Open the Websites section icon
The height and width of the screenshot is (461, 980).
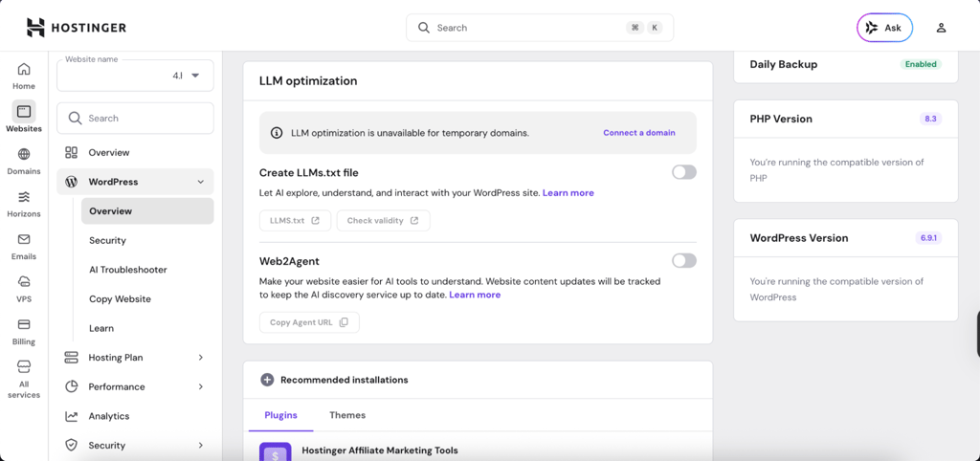point(24,111)
